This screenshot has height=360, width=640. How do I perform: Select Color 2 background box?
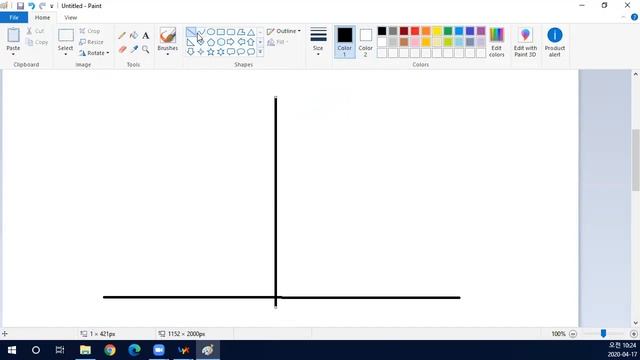coord(365,42)
